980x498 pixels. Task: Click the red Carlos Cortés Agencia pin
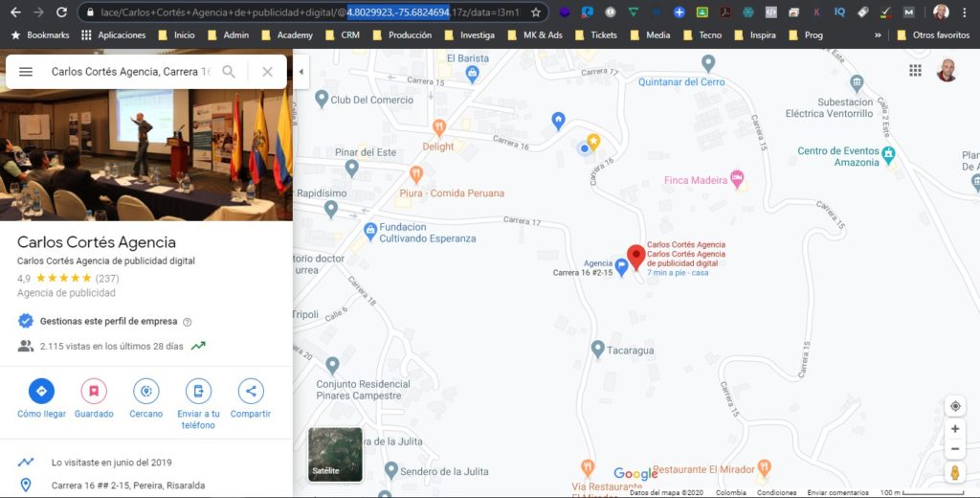(636, 257)
